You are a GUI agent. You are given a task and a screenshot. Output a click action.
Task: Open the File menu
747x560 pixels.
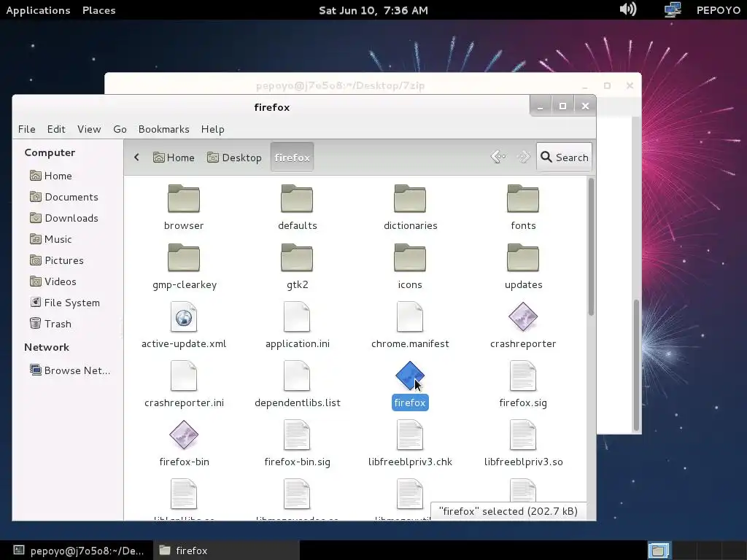coord(27,129)
